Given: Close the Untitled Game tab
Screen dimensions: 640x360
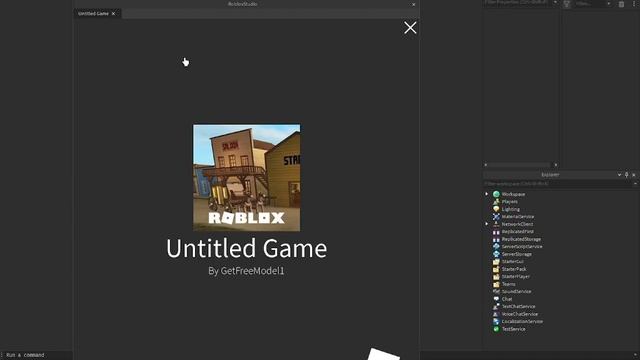Looking at the screenshot, I should tap(113, 13).
